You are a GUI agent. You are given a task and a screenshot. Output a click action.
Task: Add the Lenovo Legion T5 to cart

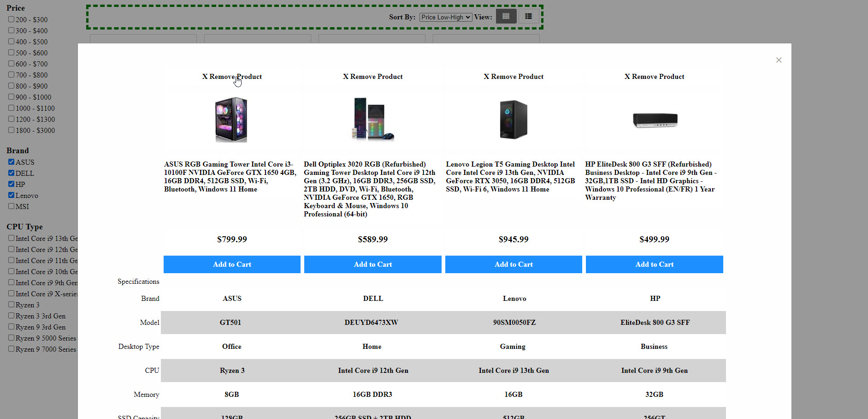coord(514,264)
